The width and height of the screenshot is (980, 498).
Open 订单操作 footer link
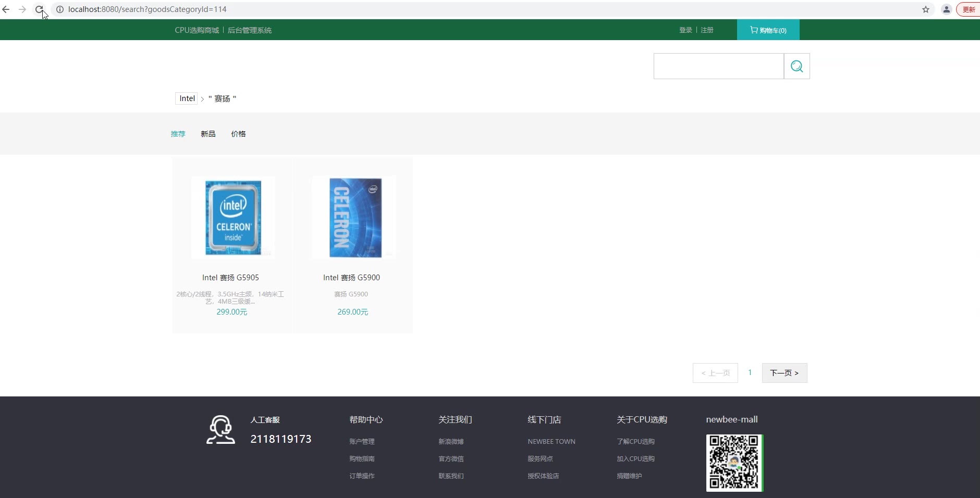click(362, 476)
